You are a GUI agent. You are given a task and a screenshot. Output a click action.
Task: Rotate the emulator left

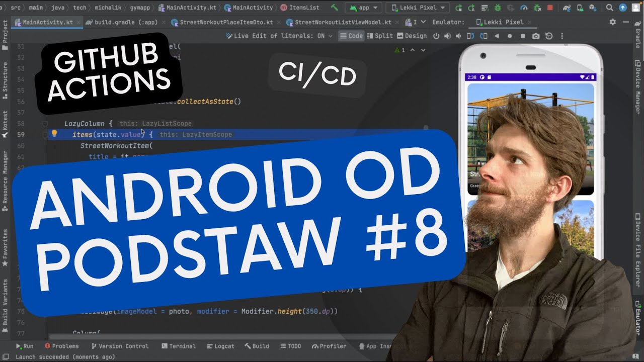coord(471,36)
